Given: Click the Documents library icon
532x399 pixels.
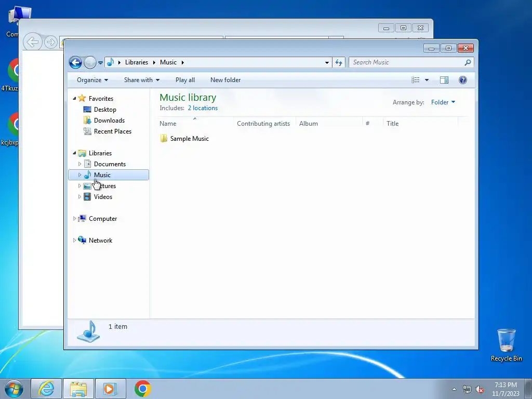Looking at the screenshot, I should click(x=87, y=164).
